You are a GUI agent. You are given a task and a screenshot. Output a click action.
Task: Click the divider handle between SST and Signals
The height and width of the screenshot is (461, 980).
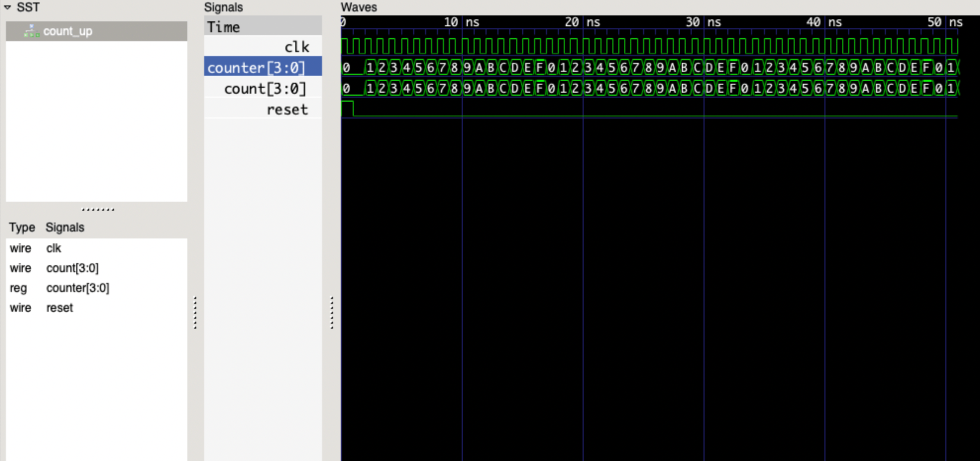point(195,312)
